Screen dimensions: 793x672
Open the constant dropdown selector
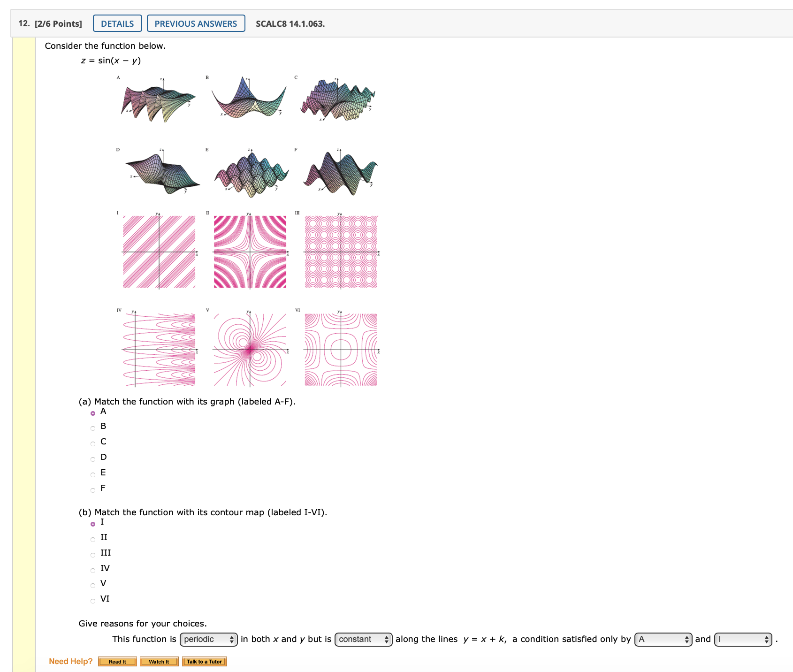(x=363, y=639)
